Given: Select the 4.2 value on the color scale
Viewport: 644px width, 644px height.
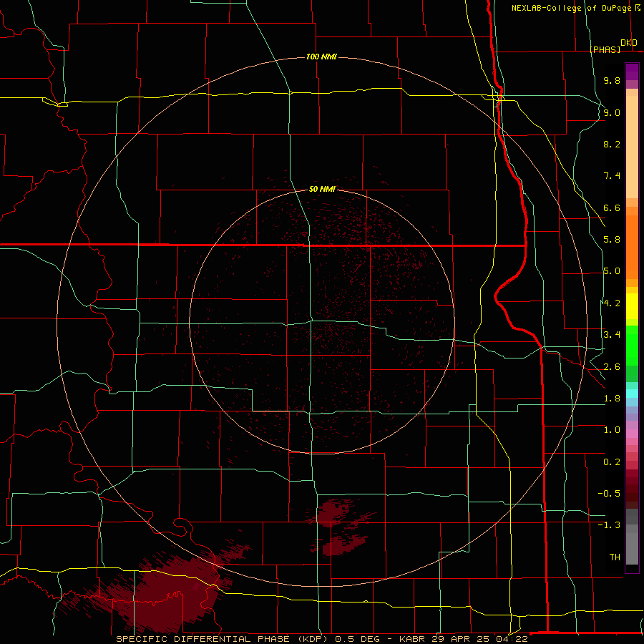Looking at the screenshot, I should [x=612, y=303].
